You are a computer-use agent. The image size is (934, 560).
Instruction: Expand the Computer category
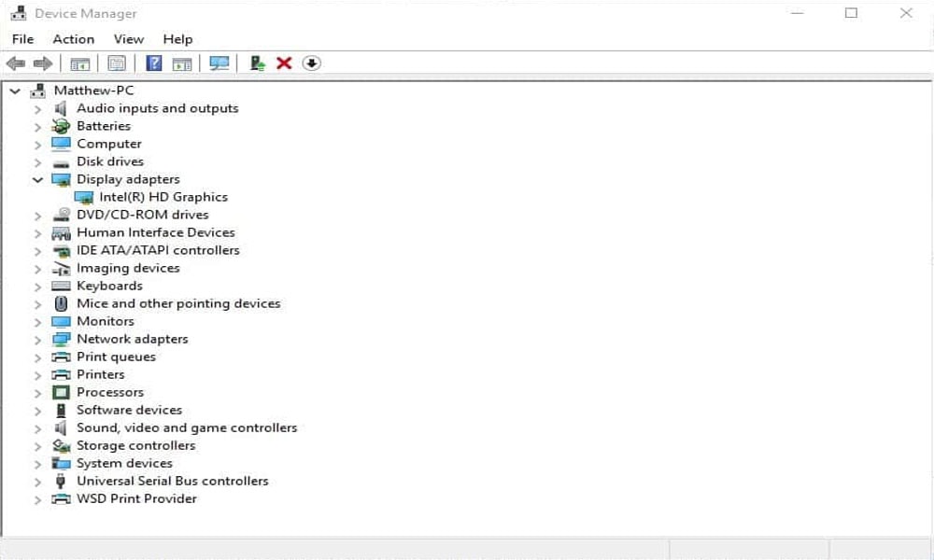pyautogui.click(x=37, y=145)
